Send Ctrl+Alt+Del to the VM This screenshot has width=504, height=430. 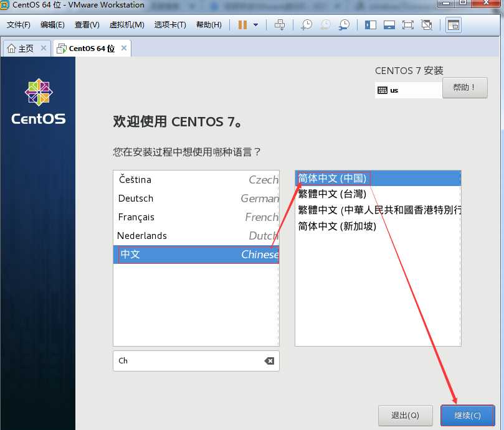pos(280,25)
